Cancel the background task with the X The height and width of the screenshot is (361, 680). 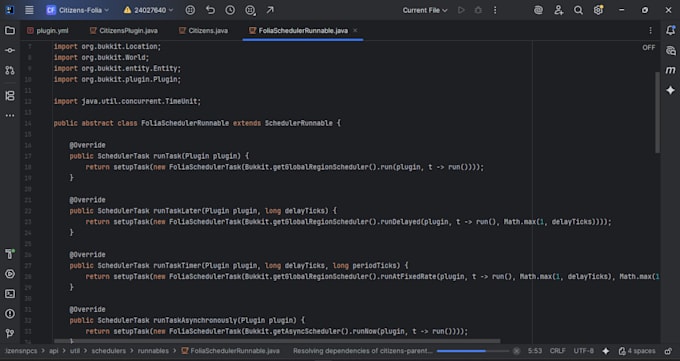coord(516,351)
